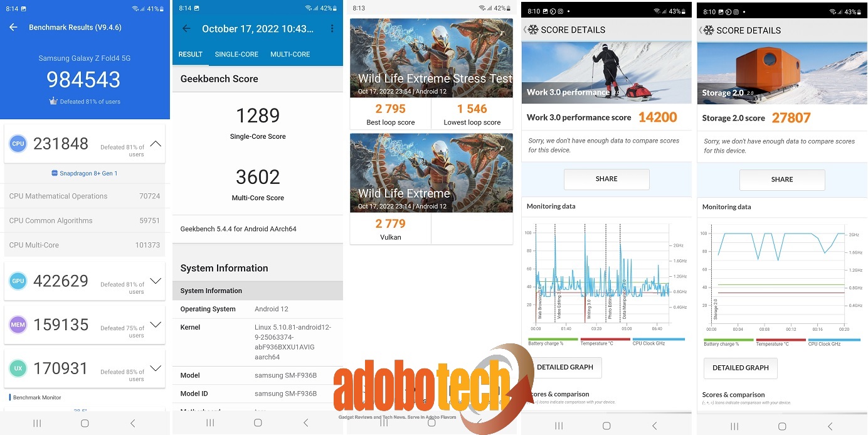The height and width of the screenshot is (435, 868).
Task: Switch to the MULTI-CORE tab
Action: coord(290,55)
